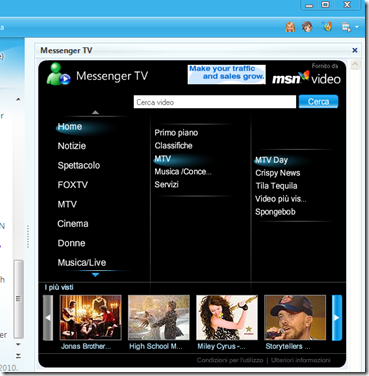Open Musica /Conce... subcategory
Image resolution: width=369 pixels, height=376 pixels.
click(183, 172)
